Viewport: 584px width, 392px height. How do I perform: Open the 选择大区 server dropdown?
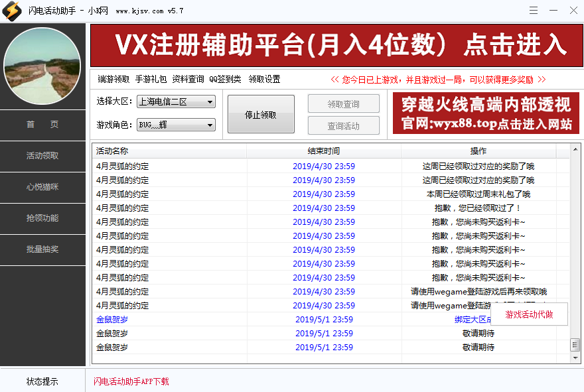point(176,101)
